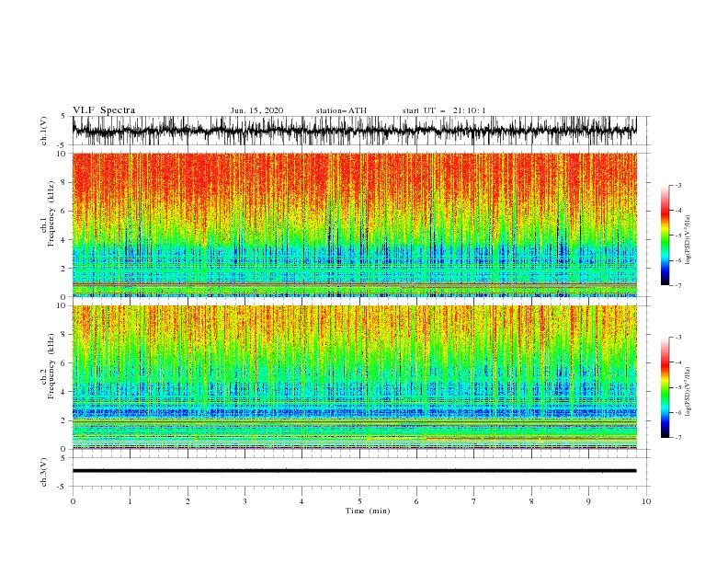Click the ch.2 spectrogram color scale bar

(x=665, y=387)
